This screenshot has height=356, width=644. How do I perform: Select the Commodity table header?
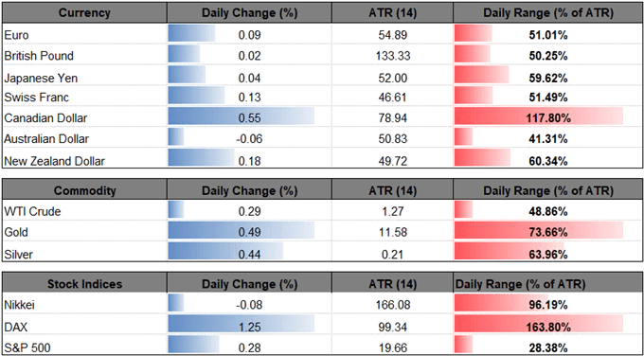(x=84, y=190)
